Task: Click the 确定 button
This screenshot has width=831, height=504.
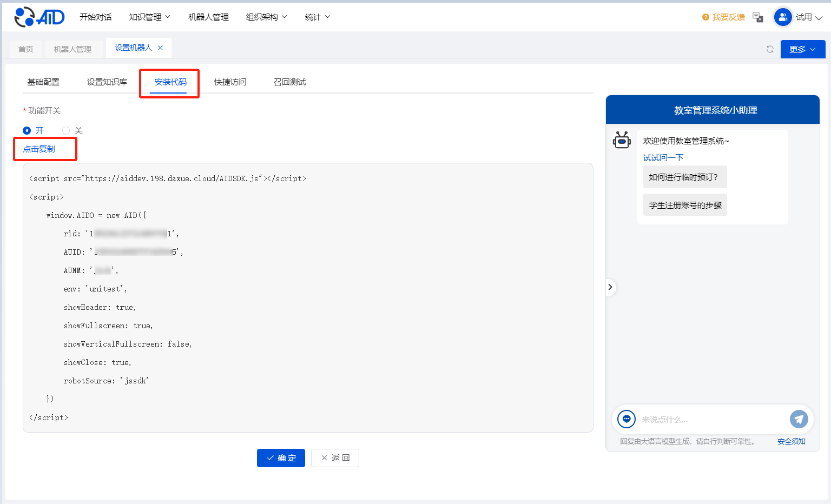Action: point(281,458)
